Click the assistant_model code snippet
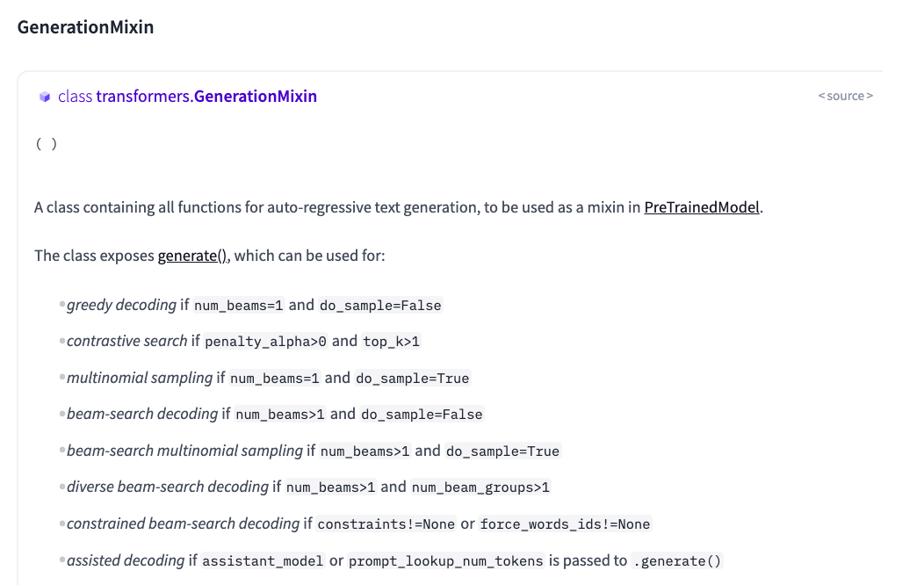 [x=263, y=561]
